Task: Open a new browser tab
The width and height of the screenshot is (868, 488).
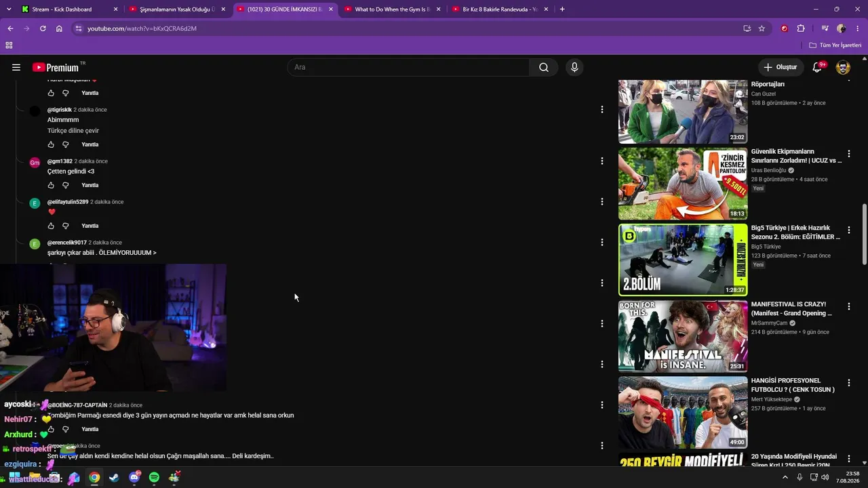Action: click(562, 9)
